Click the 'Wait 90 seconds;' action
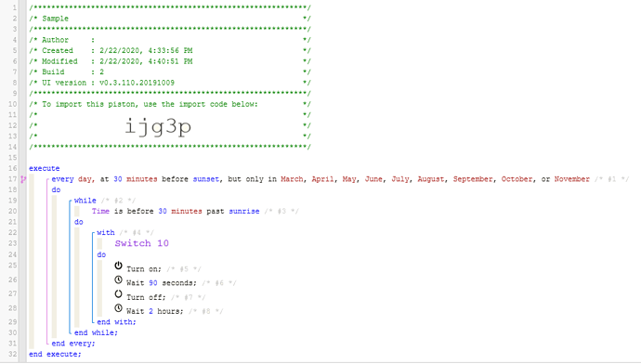This screenshot has width=641, height=364. click(x=162, y=283)
